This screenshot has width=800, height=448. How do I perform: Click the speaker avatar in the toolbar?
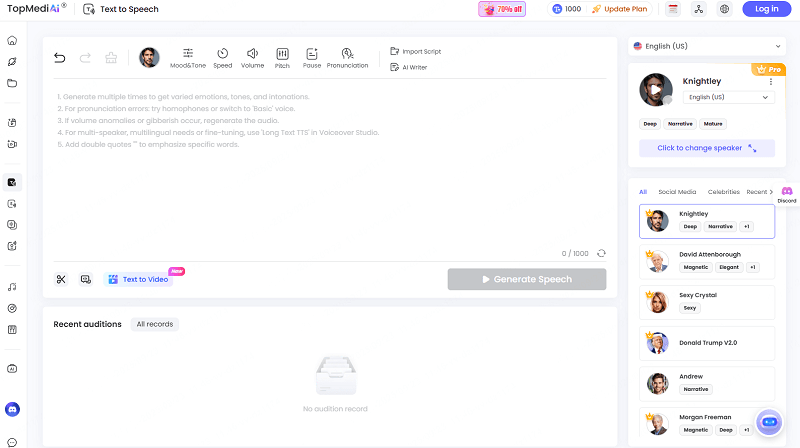[149, 58]
